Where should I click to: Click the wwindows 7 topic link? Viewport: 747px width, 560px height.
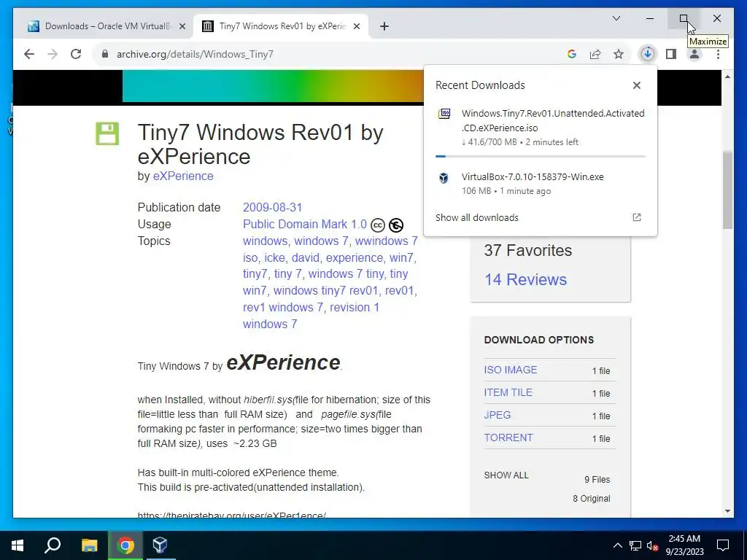(387, 241)
